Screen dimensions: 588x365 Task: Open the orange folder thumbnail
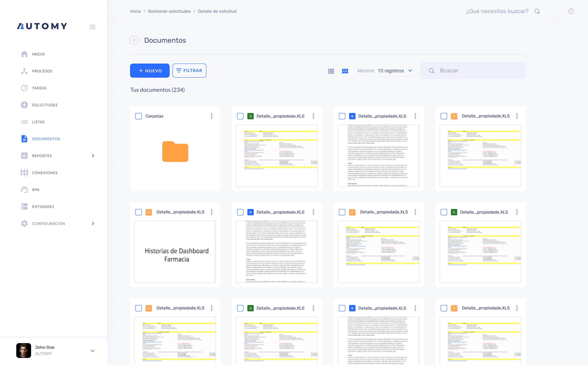(175, 152)
